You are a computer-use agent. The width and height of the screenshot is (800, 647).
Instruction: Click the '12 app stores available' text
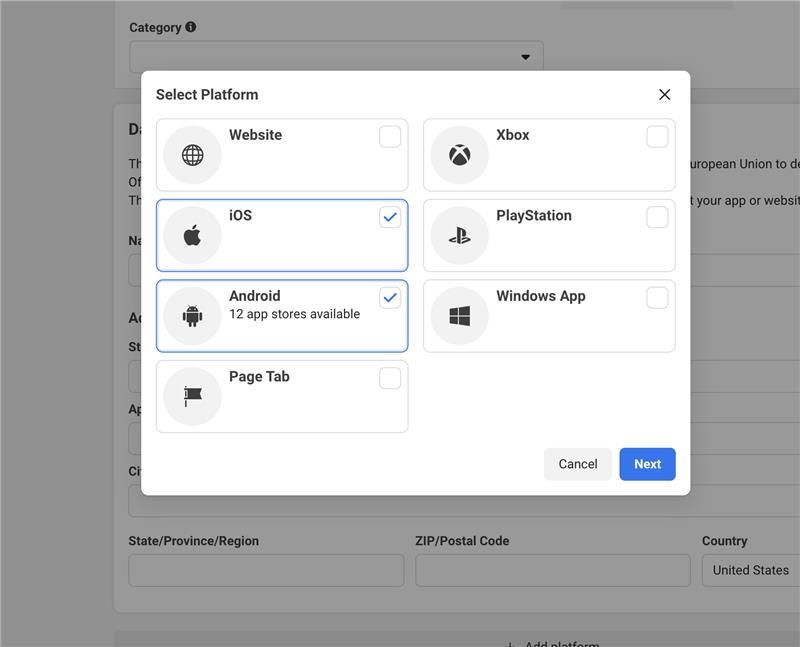point(294,314)
